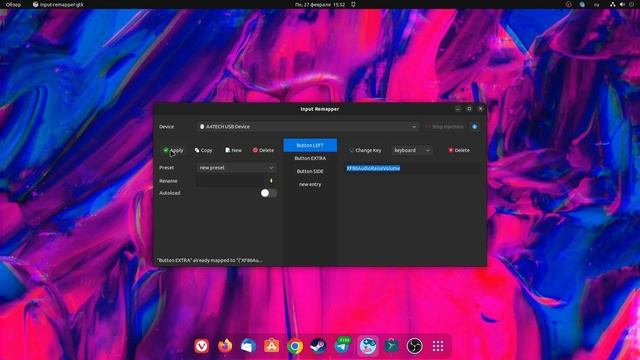Click the Input Remapper dock icon

(368, 346)
